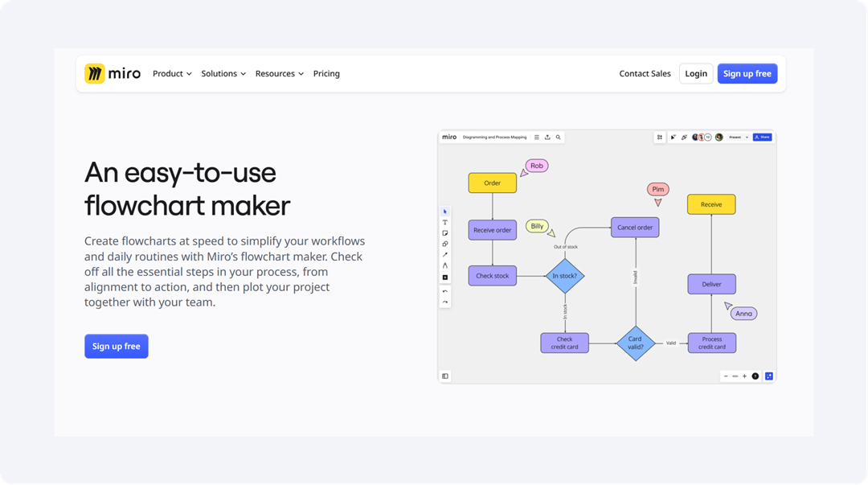Click the yellow Miro logo icon
Image resolution: width=868 pixels, height=485 pixels.
pyautogui.click(x=94, y=74)
